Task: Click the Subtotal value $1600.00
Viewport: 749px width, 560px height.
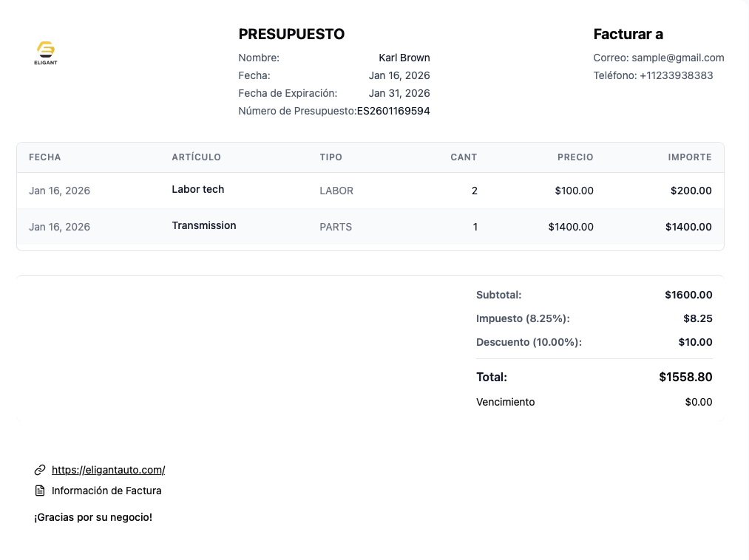Action: 688,295
